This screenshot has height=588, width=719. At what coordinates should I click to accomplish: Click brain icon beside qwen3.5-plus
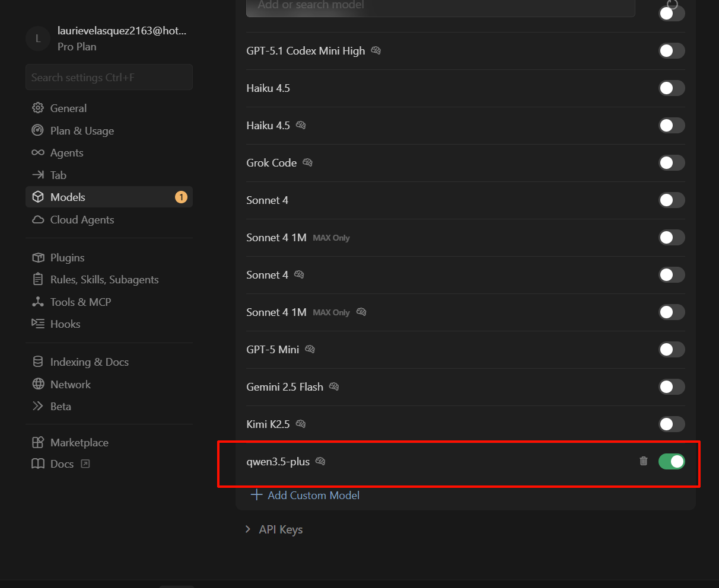click(320, 461)
